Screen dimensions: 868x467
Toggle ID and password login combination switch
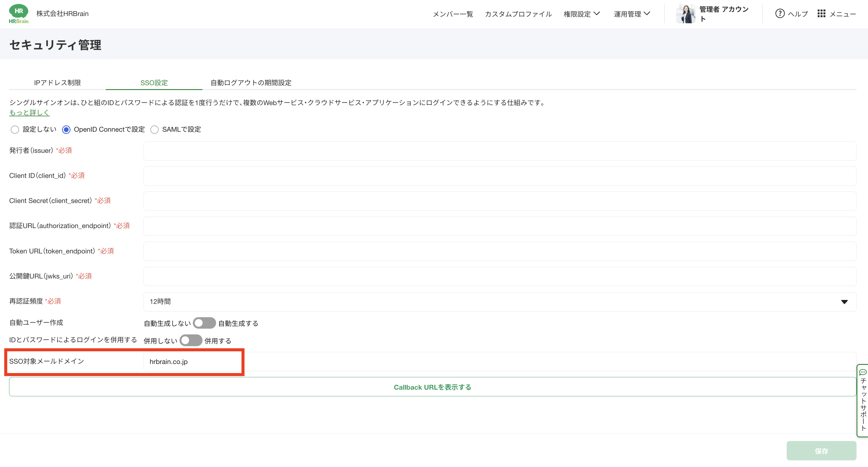(191, 340)
